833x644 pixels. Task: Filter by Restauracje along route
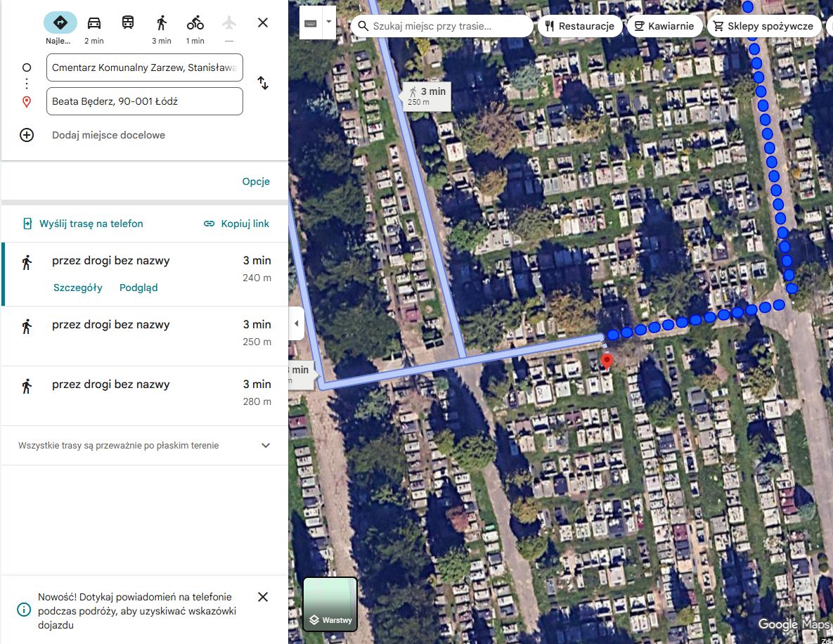580,26
